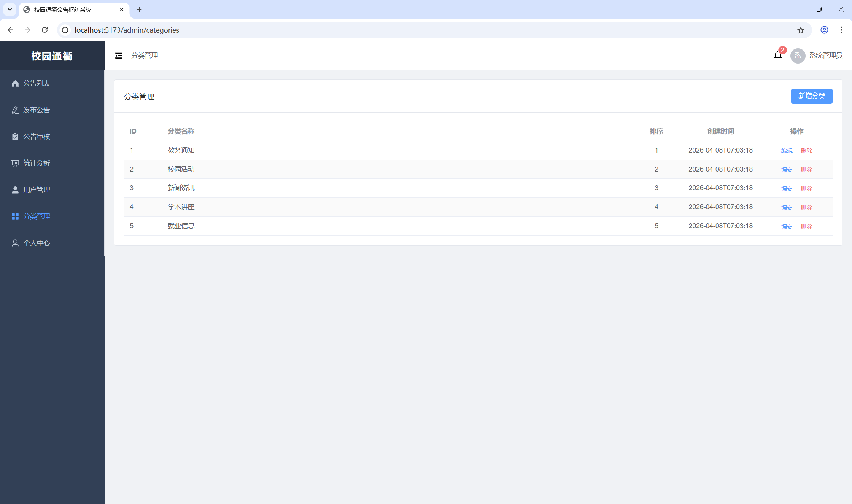Edit the 教务通知 category
The height and width of the screenshot is (504, 852).
click(787, 151)
